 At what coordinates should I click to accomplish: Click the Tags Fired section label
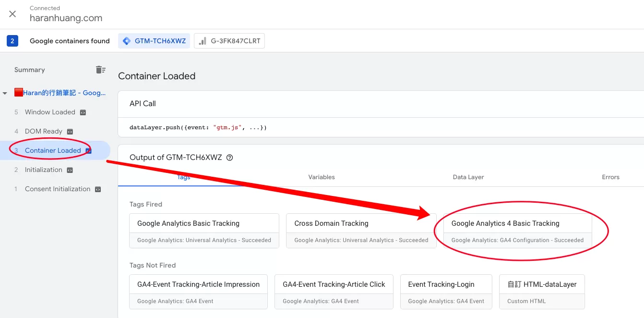146,204
